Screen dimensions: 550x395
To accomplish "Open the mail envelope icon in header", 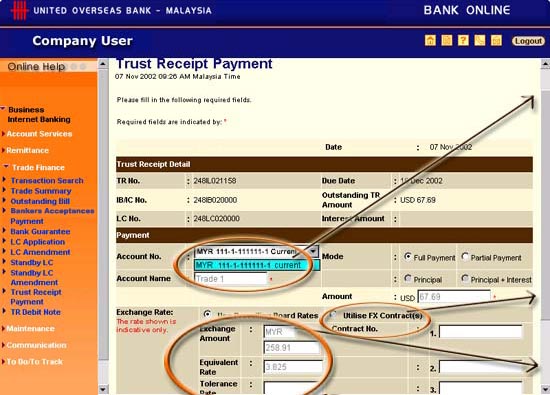I will tap(496, 40).
